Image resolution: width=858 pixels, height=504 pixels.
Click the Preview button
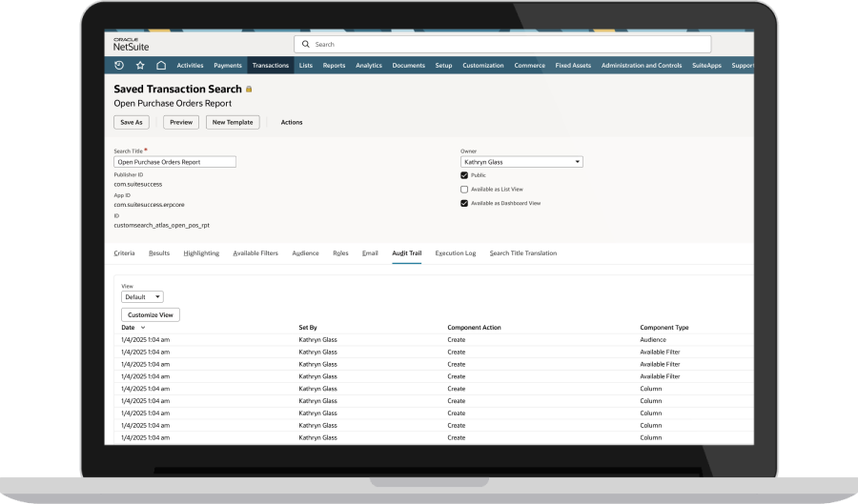181,123
